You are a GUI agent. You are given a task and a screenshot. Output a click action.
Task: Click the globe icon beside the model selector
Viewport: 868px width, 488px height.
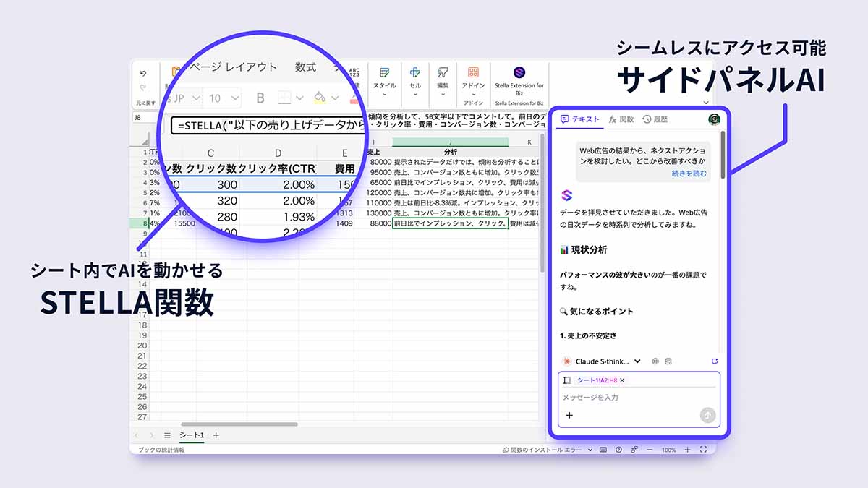tap(655, 361)
